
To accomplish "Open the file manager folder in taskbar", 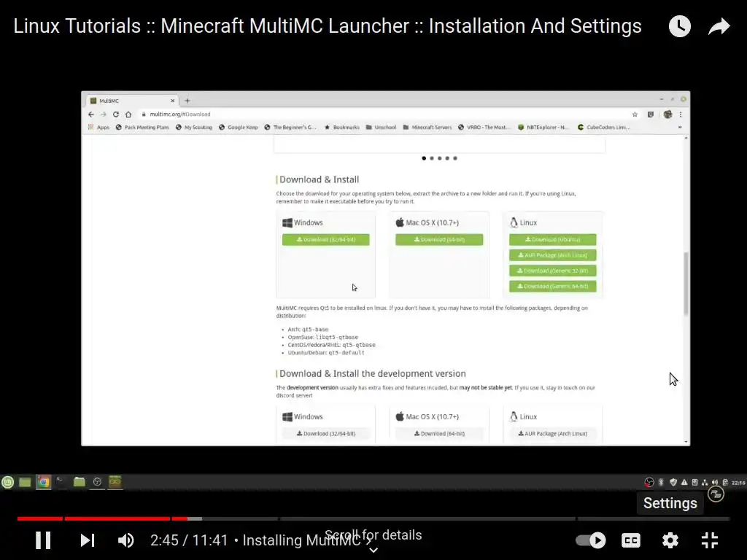I will coord(79,483).
